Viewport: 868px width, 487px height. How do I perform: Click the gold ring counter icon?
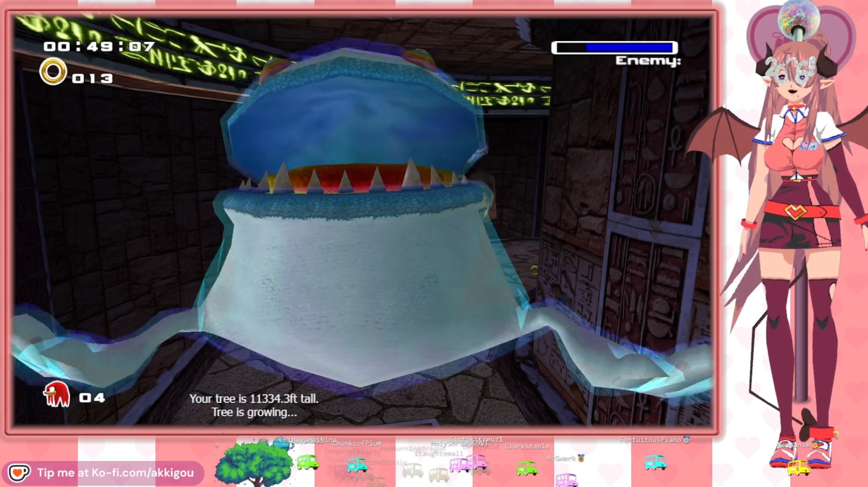pyautogui.click(x=53, y=72)
